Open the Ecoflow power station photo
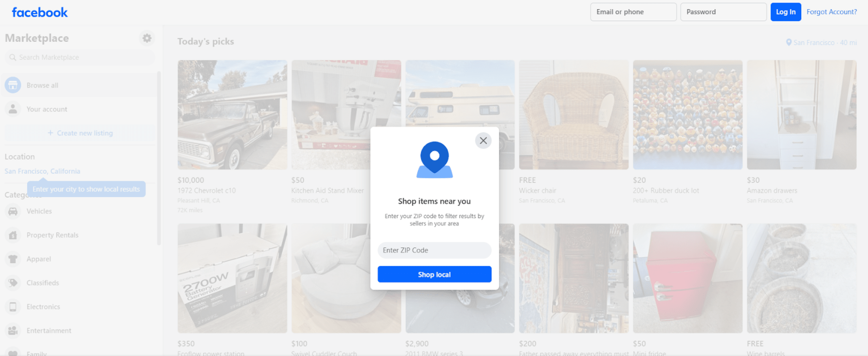The width and height of the screenshot is (868, 356). 232,278
